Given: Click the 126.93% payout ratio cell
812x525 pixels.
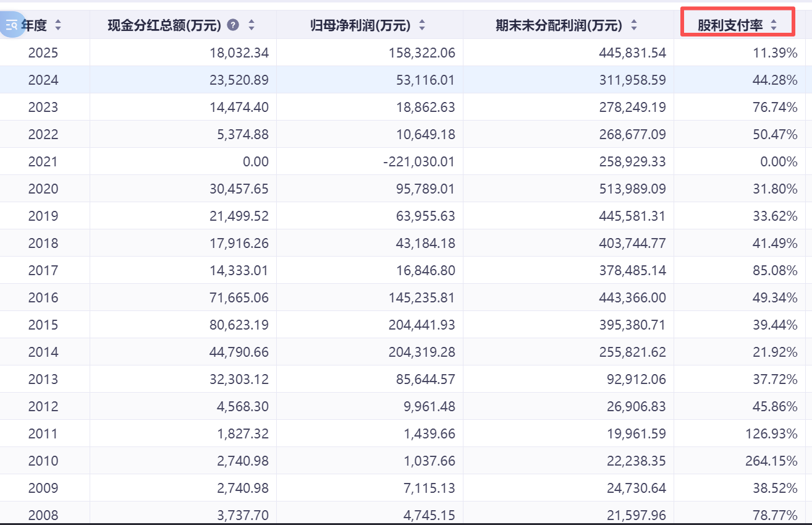Looking at the screenshot, I should [x=771, y=434].
